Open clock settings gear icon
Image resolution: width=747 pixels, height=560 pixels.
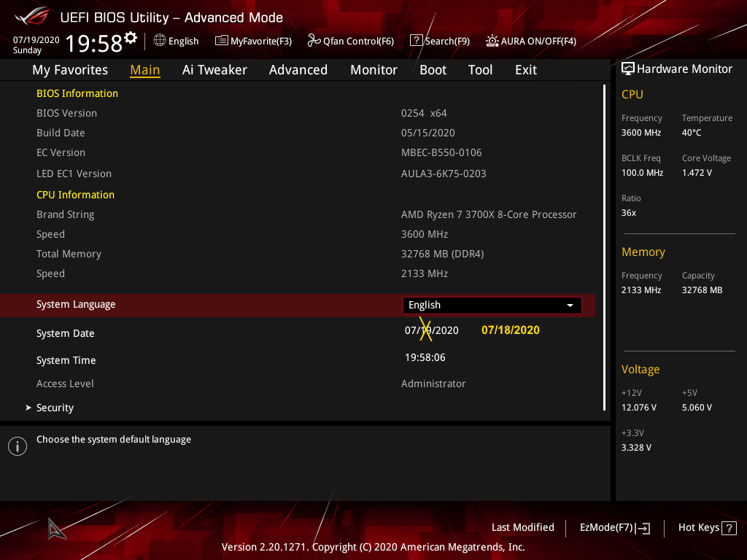pos(131,37)
